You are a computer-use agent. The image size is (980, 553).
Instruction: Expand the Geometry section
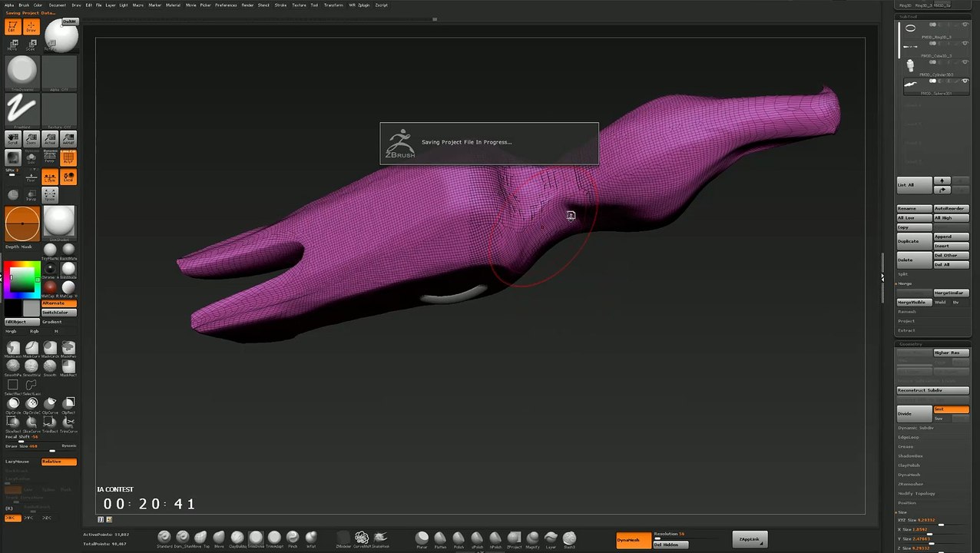coord(910,344)
